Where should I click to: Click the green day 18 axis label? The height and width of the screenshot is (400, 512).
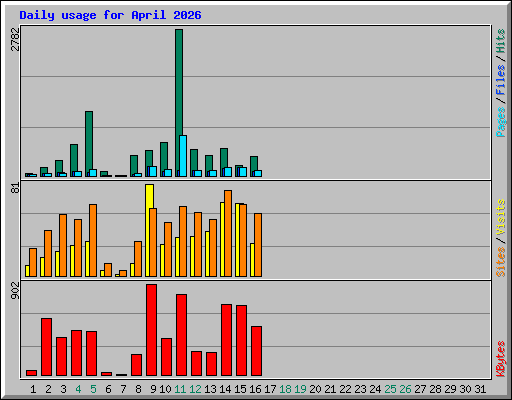pyautogui.click(x=285, y=389)
